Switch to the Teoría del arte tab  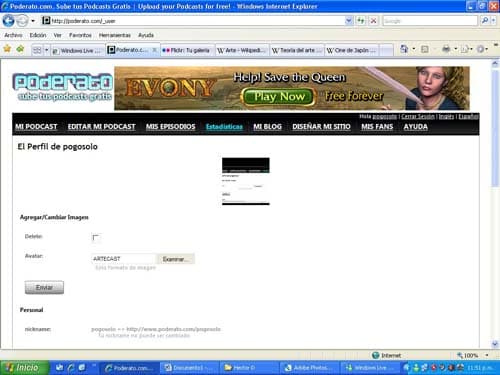click(297, 50)
